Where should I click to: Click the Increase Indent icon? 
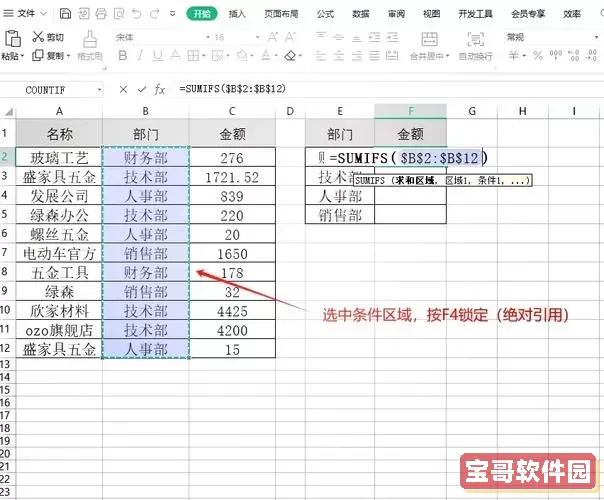click(x=392, y=37)
